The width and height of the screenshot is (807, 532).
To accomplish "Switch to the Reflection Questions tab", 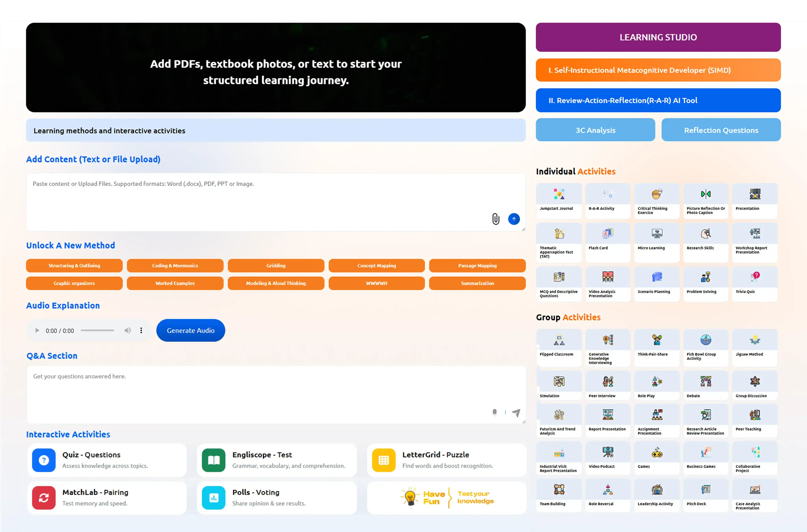I will (x=721, y=130).
